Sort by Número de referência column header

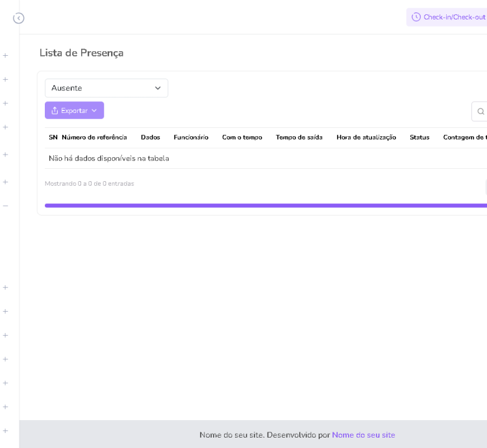click(94, 138)
